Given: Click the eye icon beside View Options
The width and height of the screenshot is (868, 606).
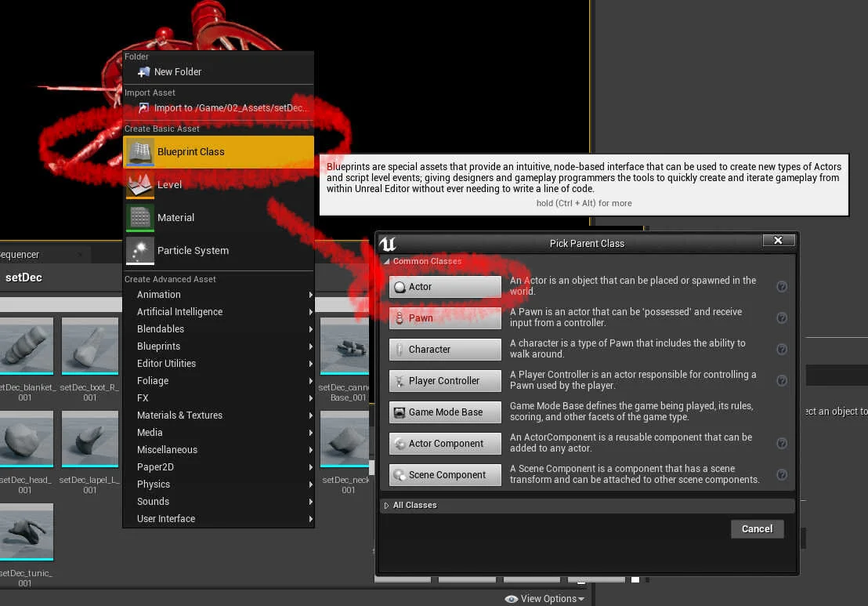Looking at the screenshot, I should coord(511,598).
